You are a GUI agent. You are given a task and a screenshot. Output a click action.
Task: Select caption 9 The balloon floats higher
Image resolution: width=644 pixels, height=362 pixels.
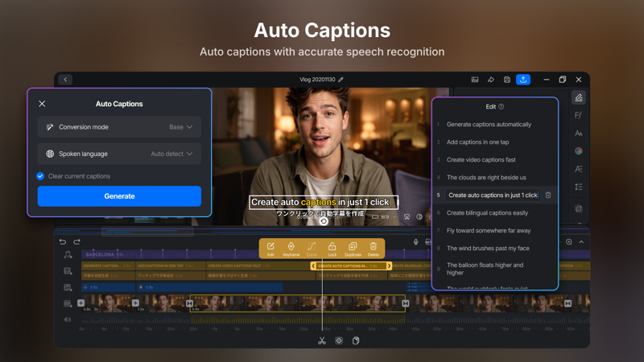click(x=485, y=269)
